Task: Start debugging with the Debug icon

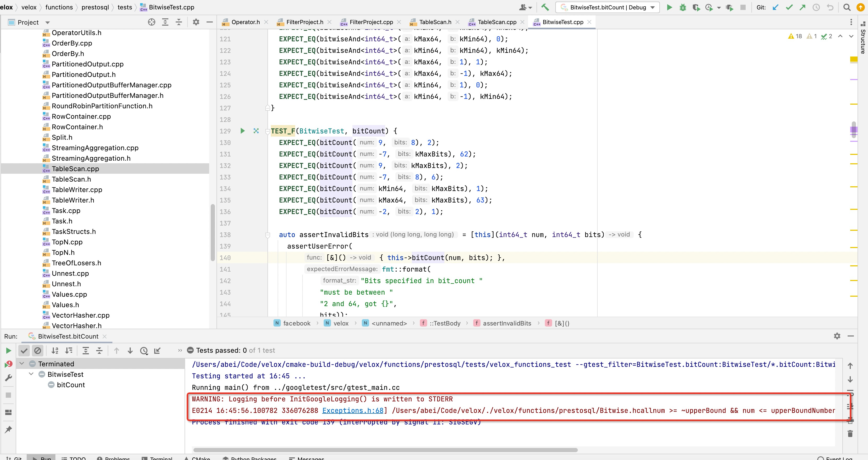Action: coord(683,7)
